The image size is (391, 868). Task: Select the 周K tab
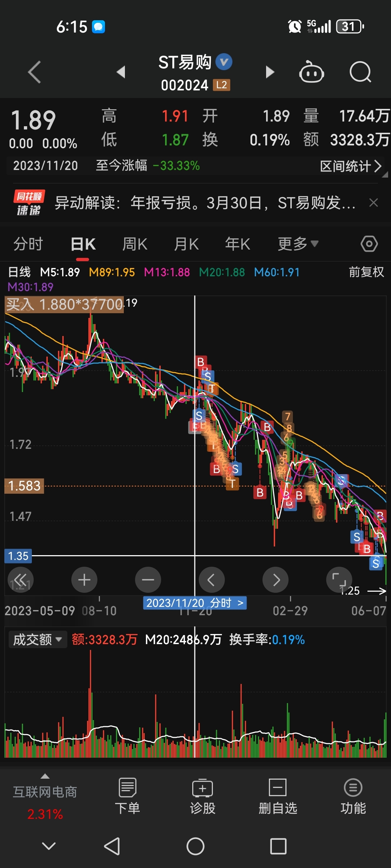pos(135,244)
